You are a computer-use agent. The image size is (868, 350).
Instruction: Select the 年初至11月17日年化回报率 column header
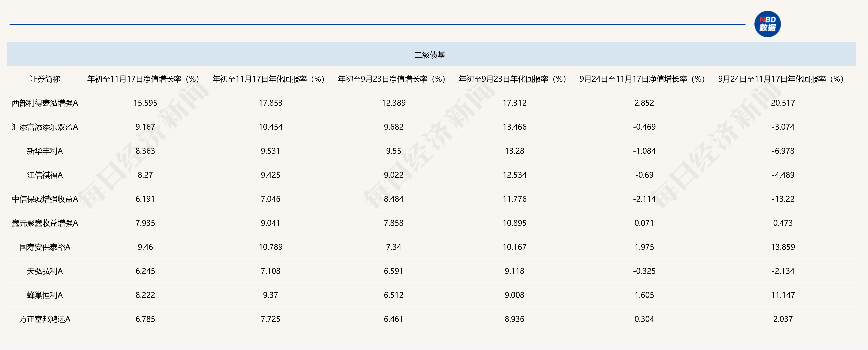[269, 79]
